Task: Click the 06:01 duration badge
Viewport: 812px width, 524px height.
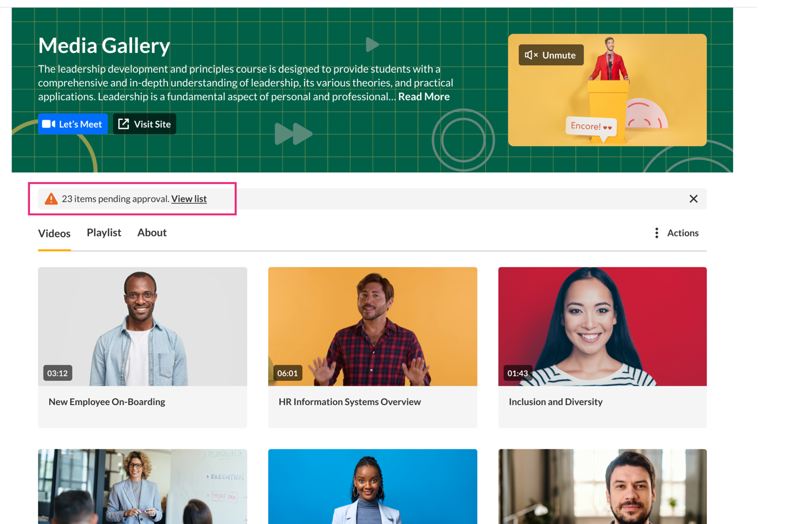Action: pos(287,373)
